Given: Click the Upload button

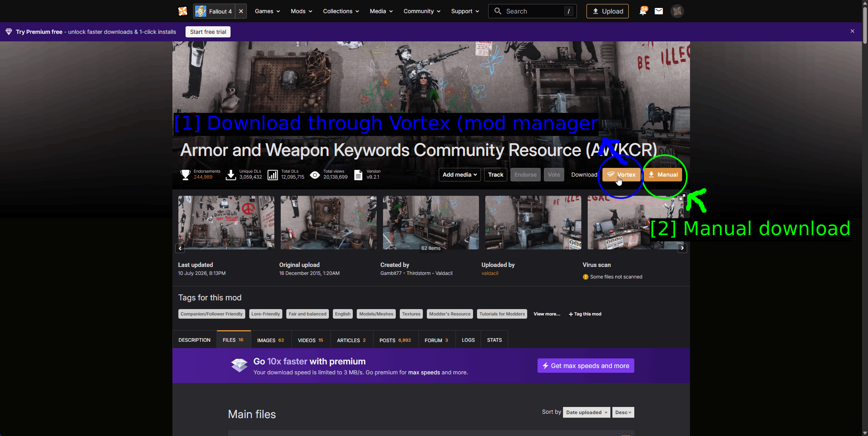Looking at the screenshot, I should pos(608,11).
